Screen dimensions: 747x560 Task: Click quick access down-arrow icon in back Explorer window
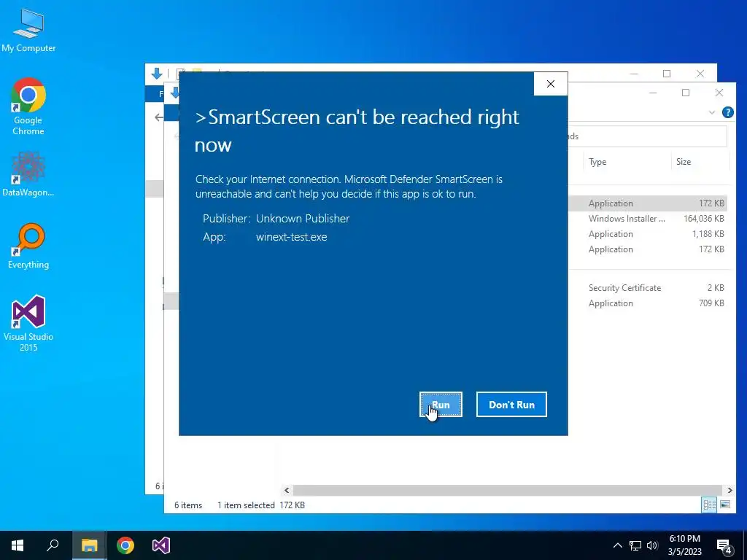point(157,74)
